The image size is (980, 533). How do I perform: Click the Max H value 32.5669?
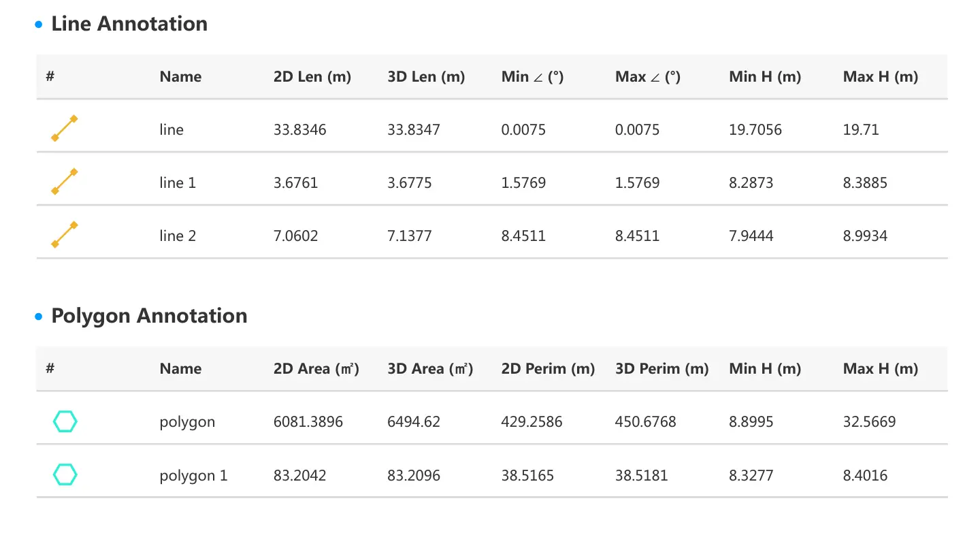(x=869, y=422)
